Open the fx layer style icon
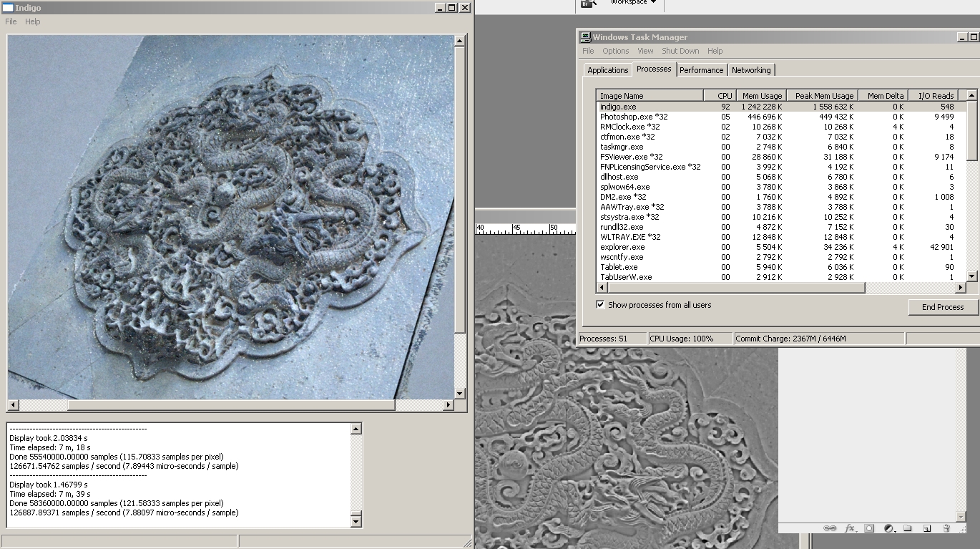Viewport: 980px width, 549px height. click(850, 528)
